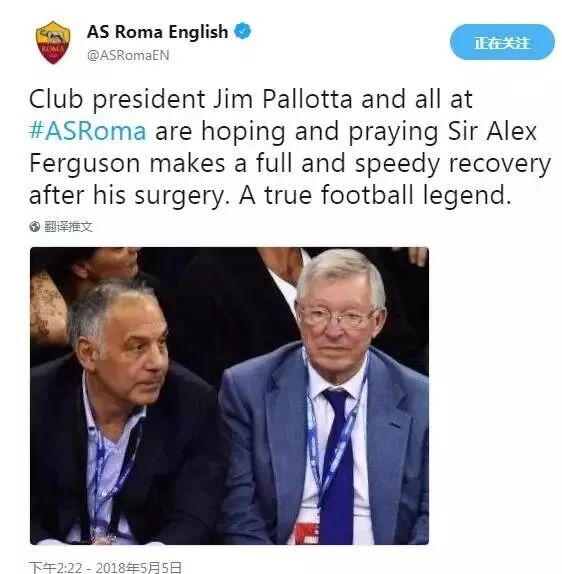
Task: Click the tweet text about Sir Alex Ferguson
Action: click(289, 147)
